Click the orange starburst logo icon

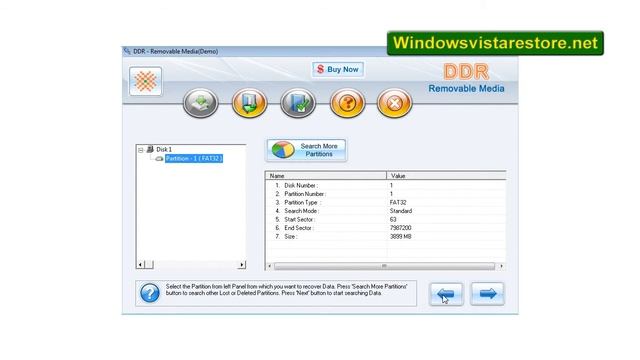tap(146, 81)
